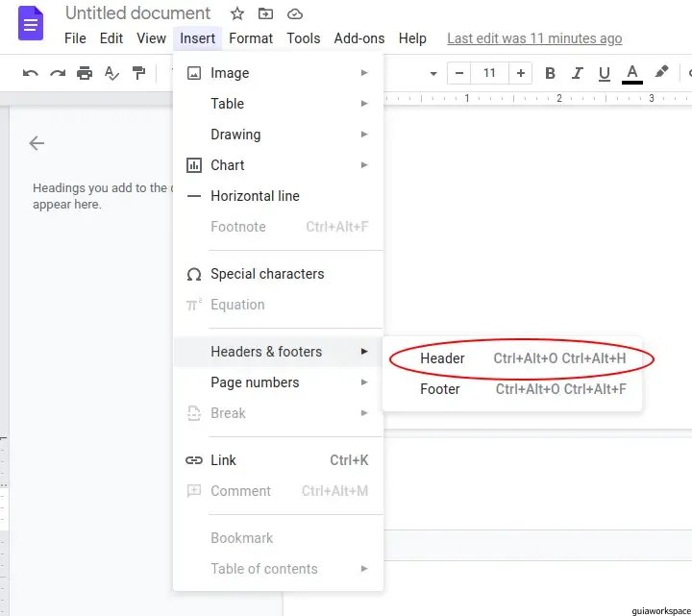
Task: Undo the last action
Action: click(x=31, y=73)
